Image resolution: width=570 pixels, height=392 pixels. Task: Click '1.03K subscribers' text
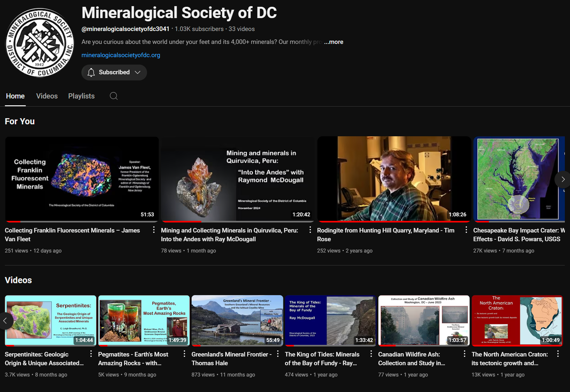tap(199, 29)
